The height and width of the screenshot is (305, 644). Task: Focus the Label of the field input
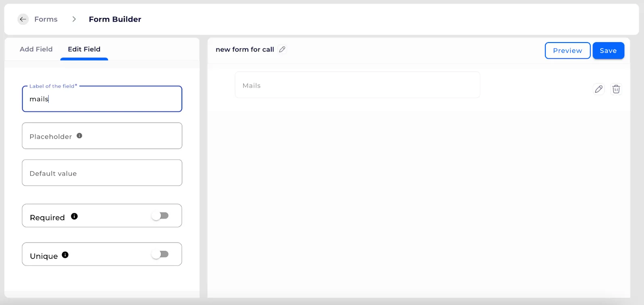point(102,99)
